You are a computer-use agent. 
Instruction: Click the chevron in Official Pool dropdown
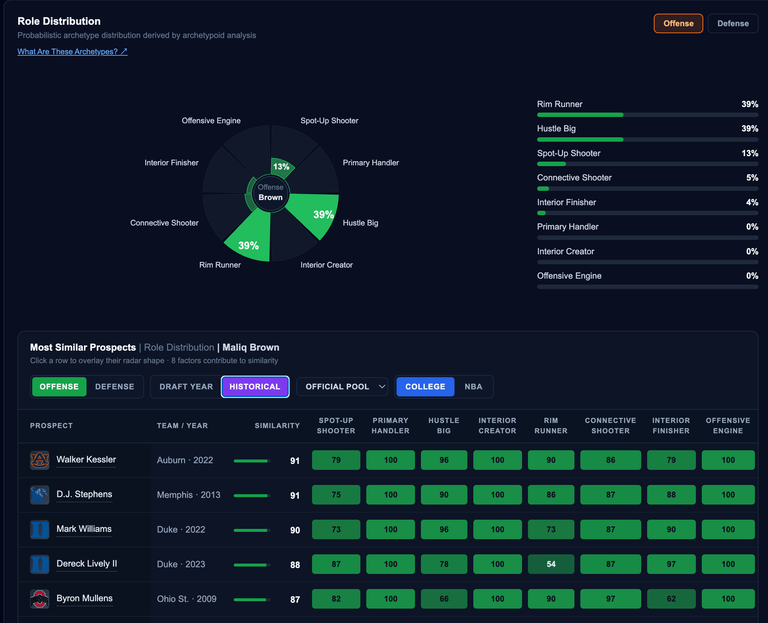click(382, 387)
